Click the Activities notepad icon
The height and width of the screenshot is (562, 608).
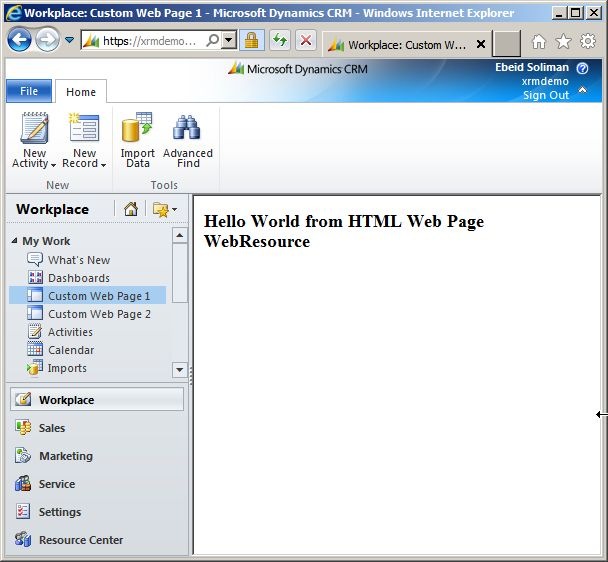click(x=35, y=331)
